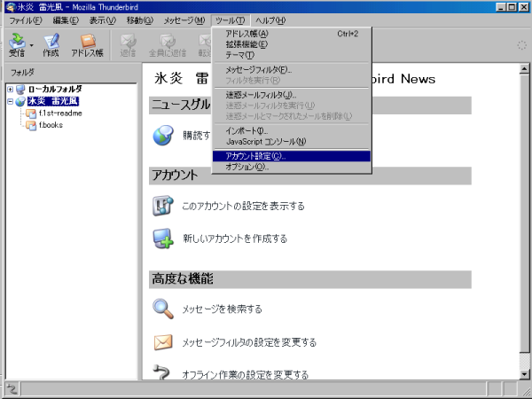Click the Thunderbird title bar icon
The image size is (532, 399).
point(11,7)
